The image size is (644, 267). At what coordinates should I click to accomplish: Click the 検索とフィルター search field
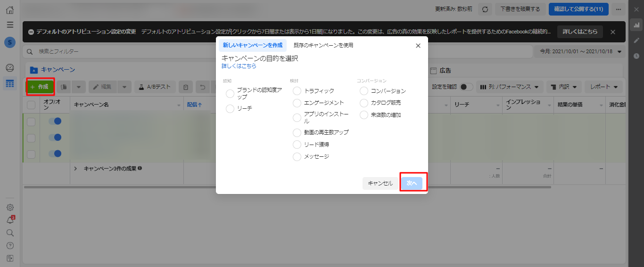(277, 51)
